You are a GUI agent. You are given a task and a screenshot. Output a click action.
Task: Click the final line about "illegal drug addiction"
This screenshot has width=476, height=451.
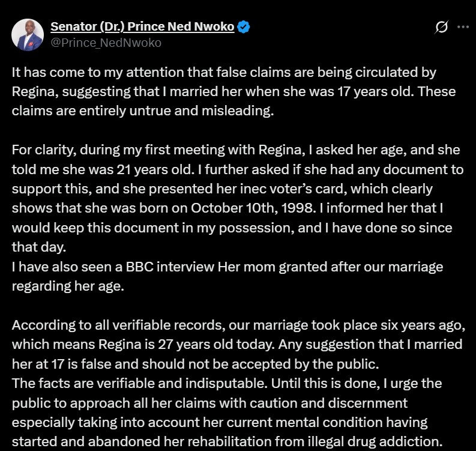[228, 441]
